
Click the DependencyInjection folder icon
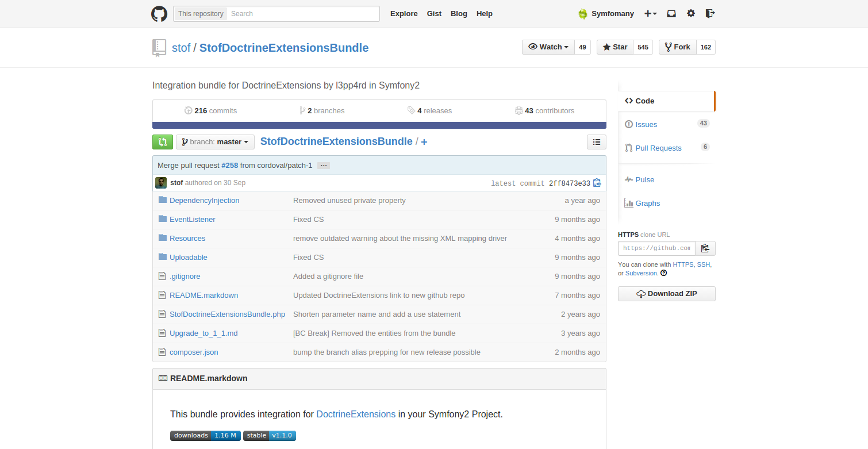162,200
